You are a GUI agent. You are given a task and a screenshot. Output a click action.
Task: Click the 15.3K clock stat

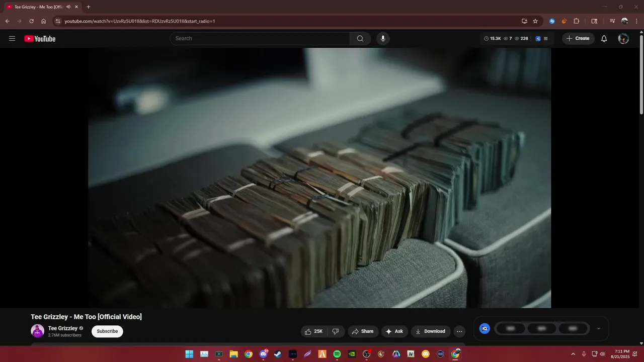click(x=493, y=38)
